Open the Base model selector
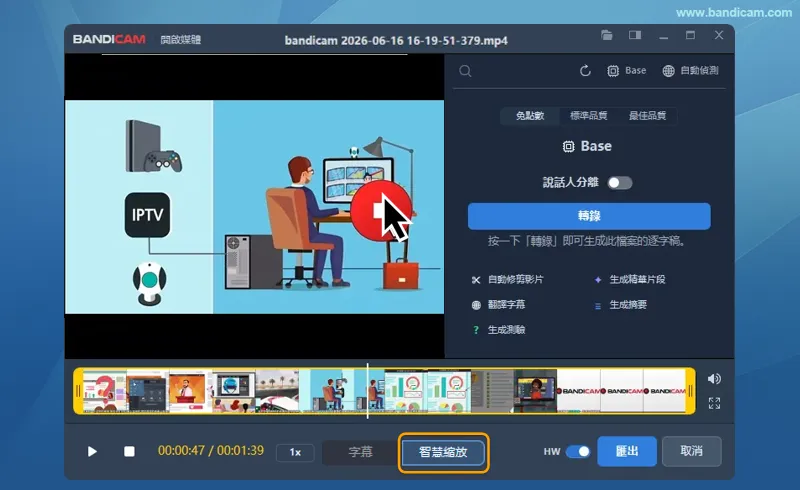800x490 pixels. tap(627, 71)
